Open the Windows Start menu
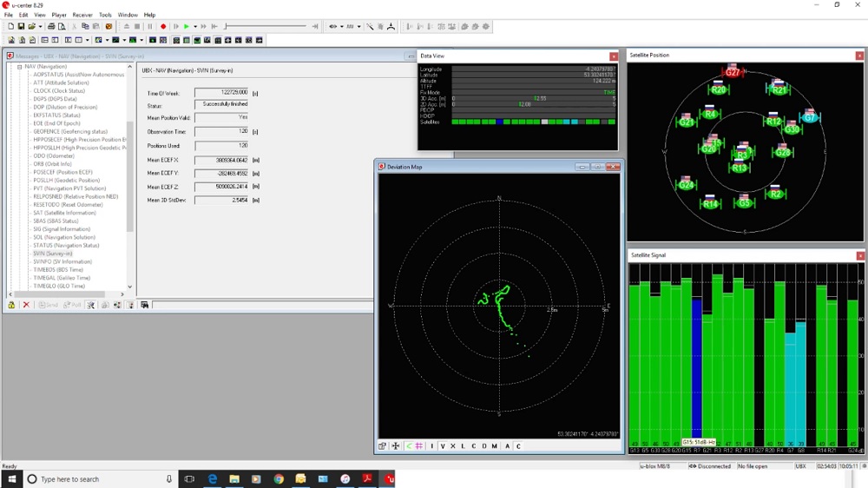 [x=11, y=479]
